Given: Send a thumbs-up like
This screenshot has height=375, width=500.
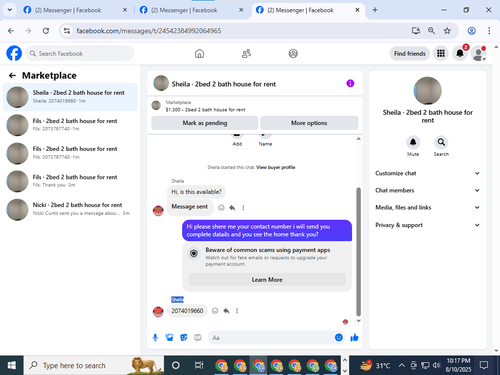Looking at the screenshot, I should pyautogui.click(x=354, y=337).
